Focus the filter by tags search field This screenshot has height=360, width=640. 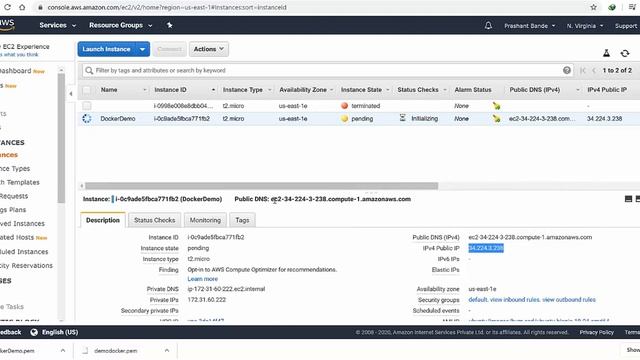[327, 71]
